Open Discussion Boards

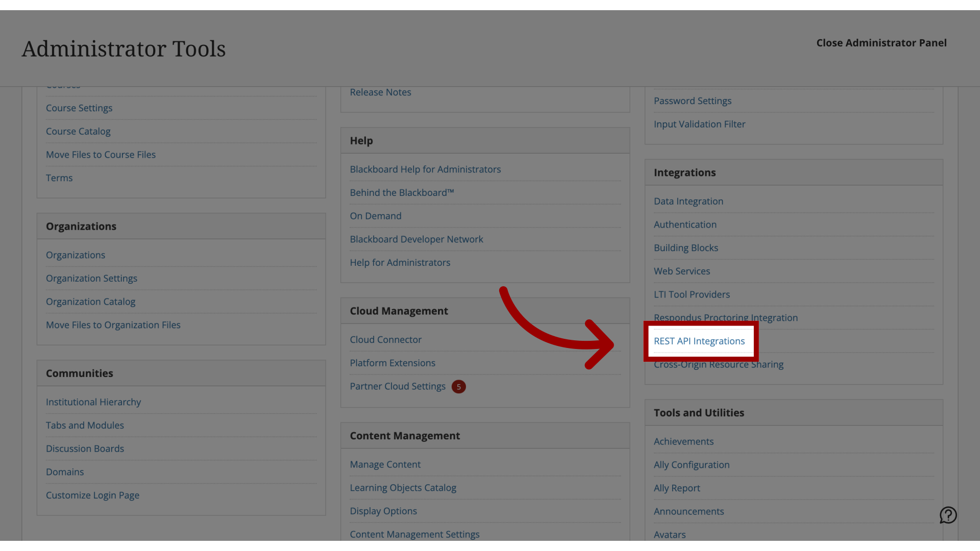tap(85, 448)
